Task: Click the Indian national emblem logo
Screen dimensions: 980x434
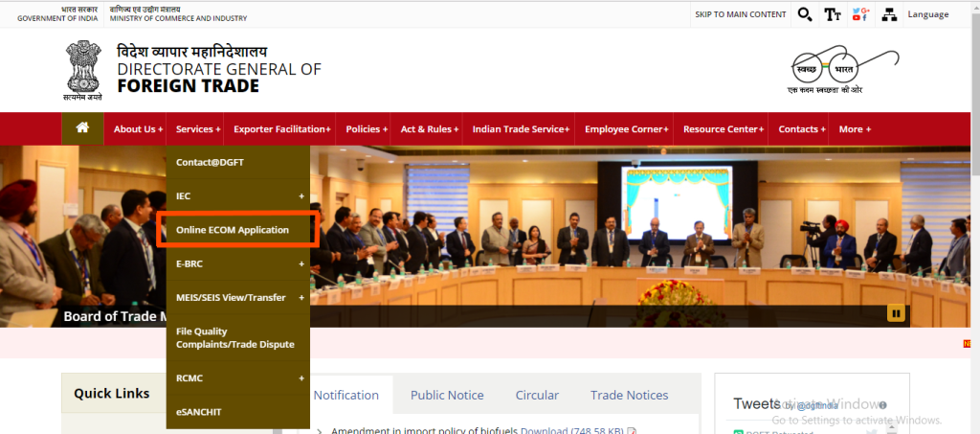Action: [83, 70]
